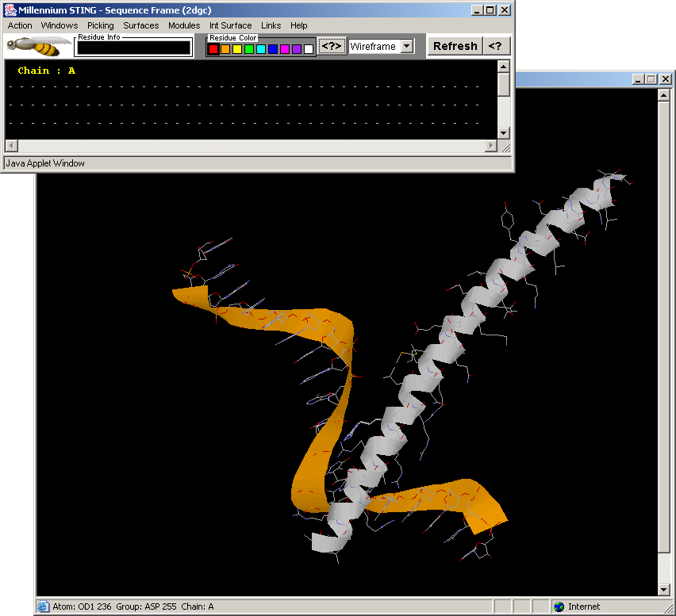This screenshot has height=616, width=676.
Task: Select the green residue color swatch
Action: pos(249,49)
